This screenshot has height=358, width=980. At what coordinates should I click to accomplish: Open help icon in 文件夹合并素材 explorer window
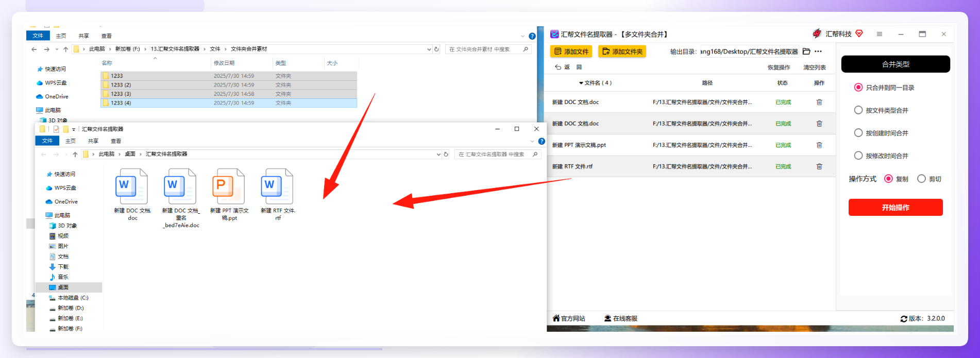(x=532, y=36)
